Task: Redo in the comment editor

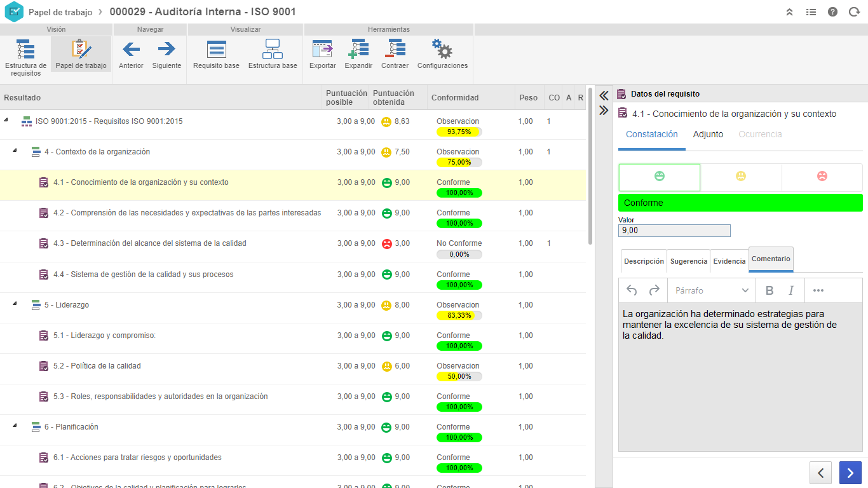Action: (x=654, y=290)
